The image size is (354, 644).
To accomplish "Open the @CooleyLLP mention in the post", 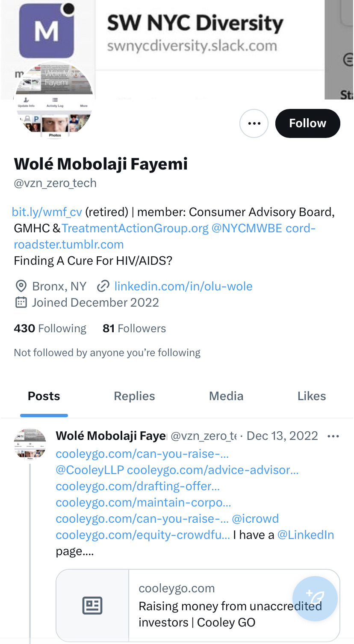I will [x=90, y=470].
